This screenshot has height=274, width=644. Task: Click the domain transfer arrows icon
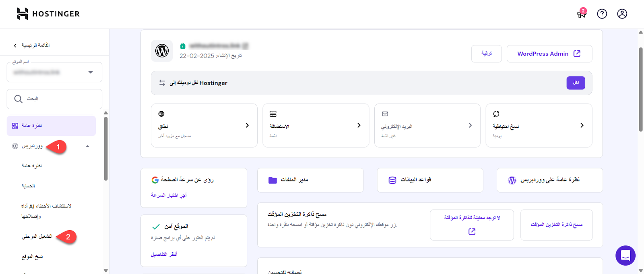tap(162, 83)
